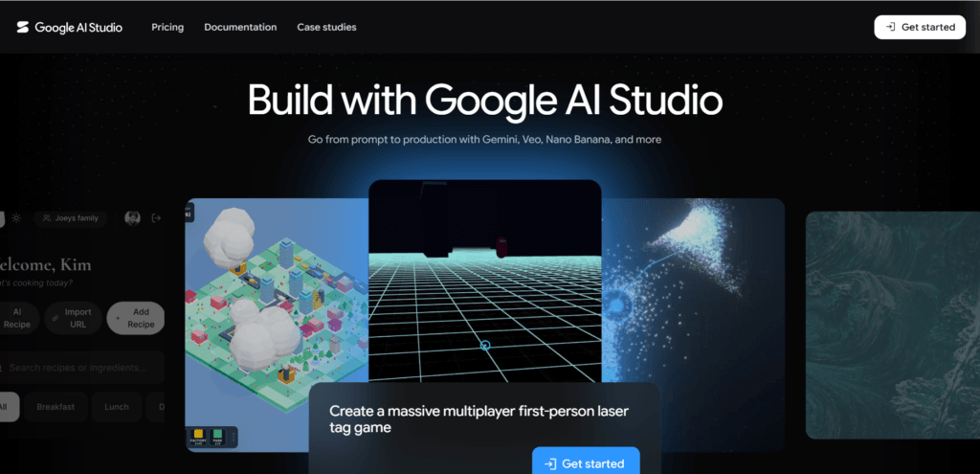The width and height of the screenshot is (980, 474).
Task: Select the yellow Factory tile in city card
Action: click(x=198, y=437)
